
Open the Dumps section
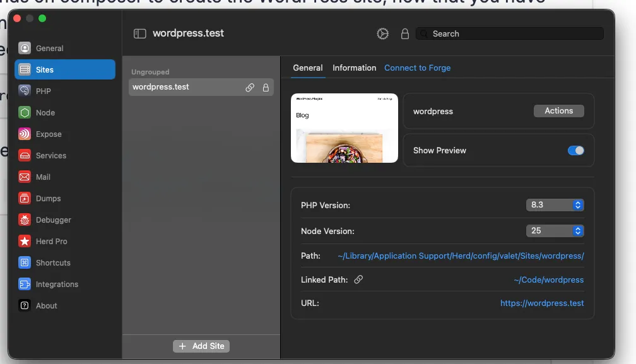click(65, 198)
